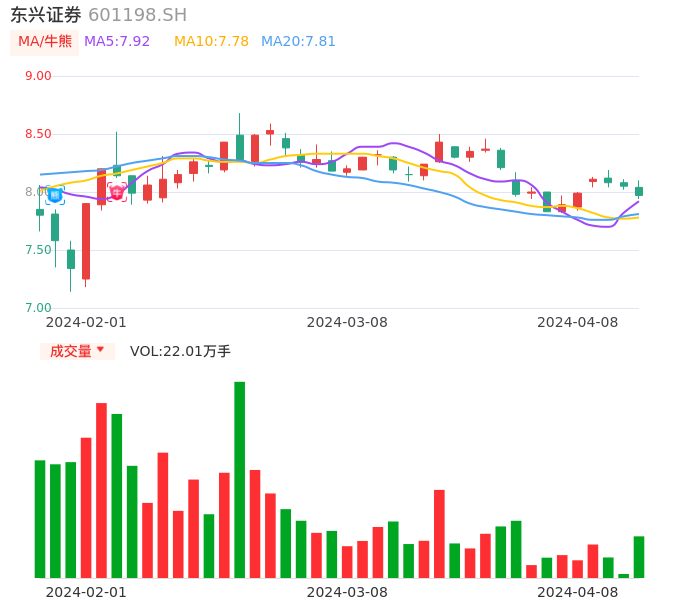This screenshot has width=686, height=606.
Task: Click the stock code 601198.SH
Action: pos(137,15)
